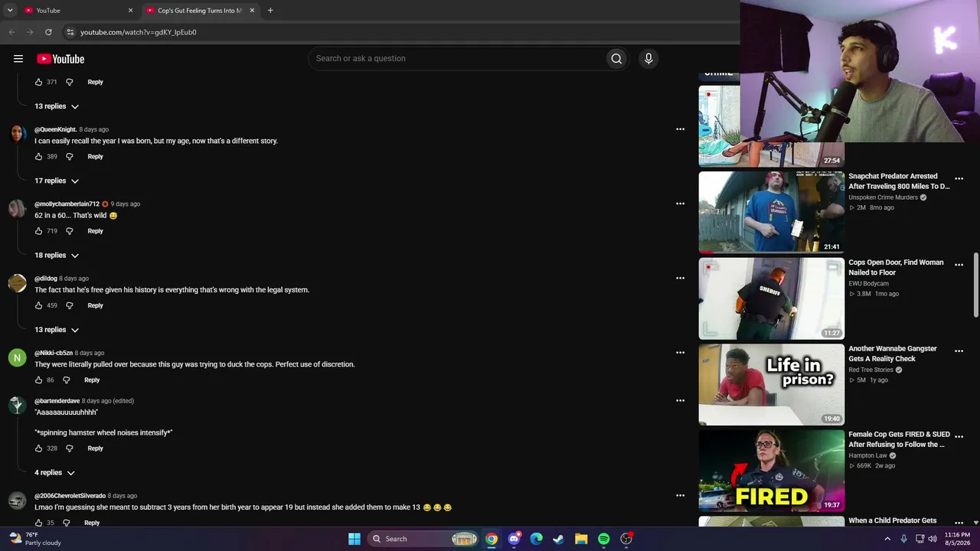The width and height of the screenshot is (980, 551).
Task: Reload the current page
Action: coord(48,32)
